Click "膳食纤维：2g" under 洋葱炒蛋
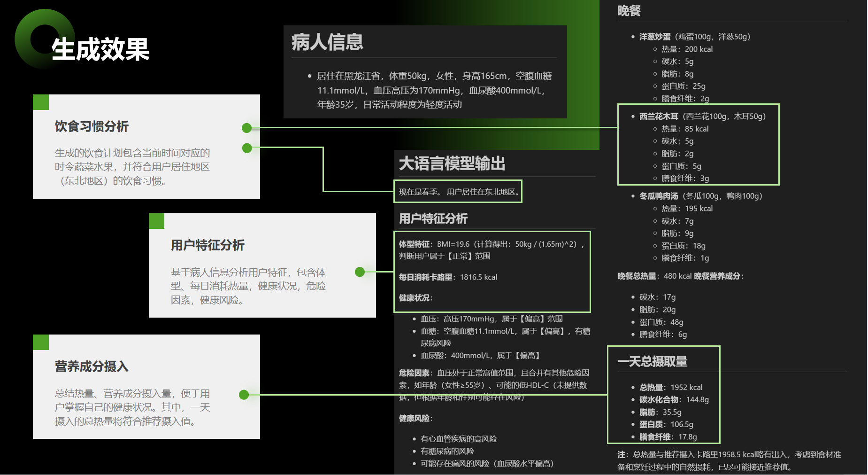 685,99
